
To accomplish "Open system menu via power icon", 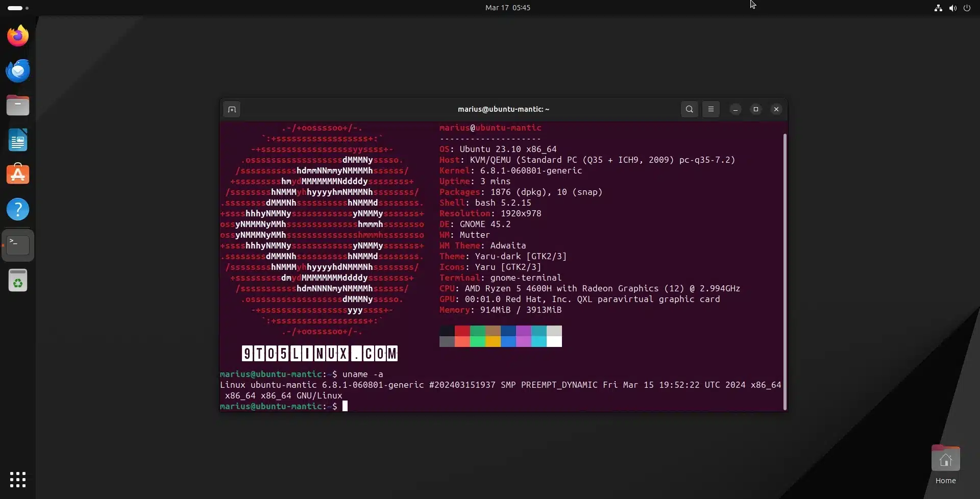I will [967, 8].
